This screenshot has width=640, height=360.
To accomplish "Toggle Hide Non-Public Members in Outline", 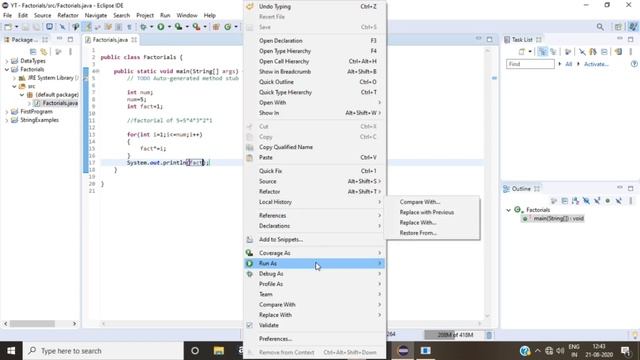I will point(607,201).
